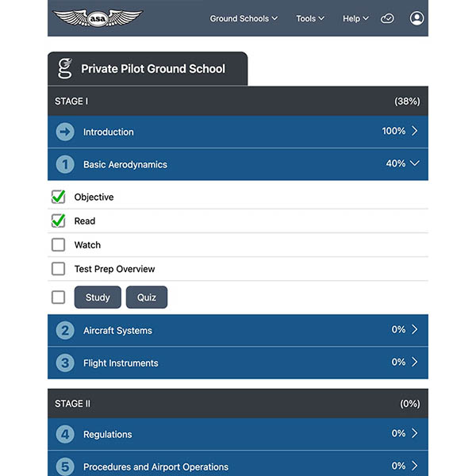The height and width of the screenshot is (476, 476).
Task: Click the ground school G logo icon
Action: coord(65,68)
